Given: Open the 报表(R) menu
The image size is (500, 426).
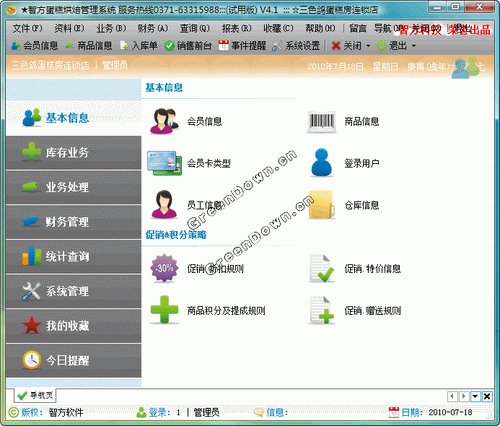Looking at the screenshot, I should pyautogui.click(x=237, y=29).
